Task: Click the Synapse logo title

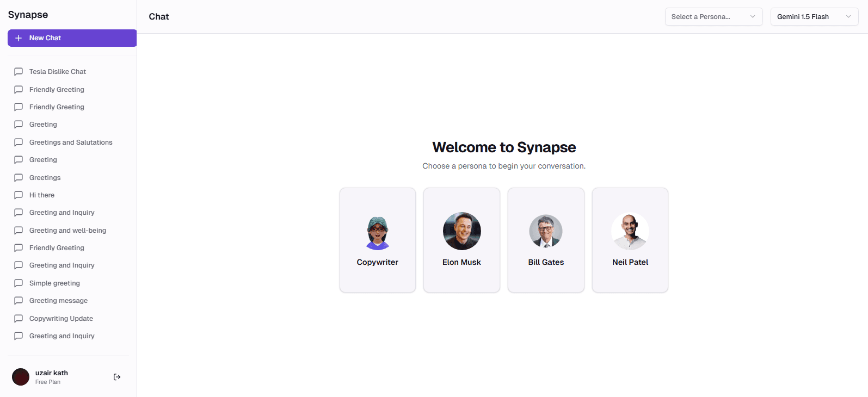Action: pyautogui.click(x=28, y=15)
